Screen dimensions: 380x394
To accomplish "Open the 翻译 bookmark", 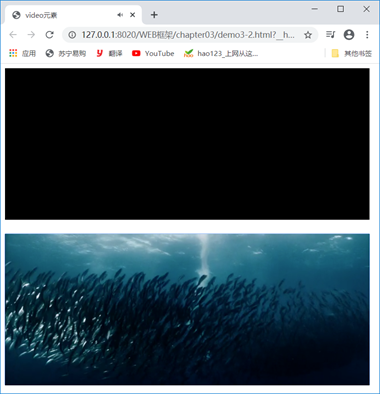I will [x=109, y=53].
